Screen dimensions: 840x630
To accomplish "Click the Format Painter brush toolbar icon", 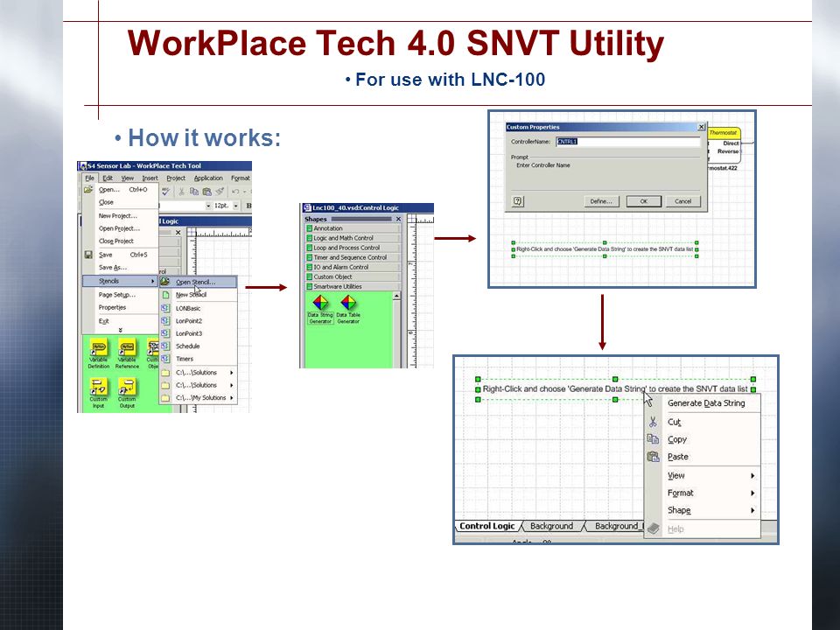I will (x=220, y=192).
